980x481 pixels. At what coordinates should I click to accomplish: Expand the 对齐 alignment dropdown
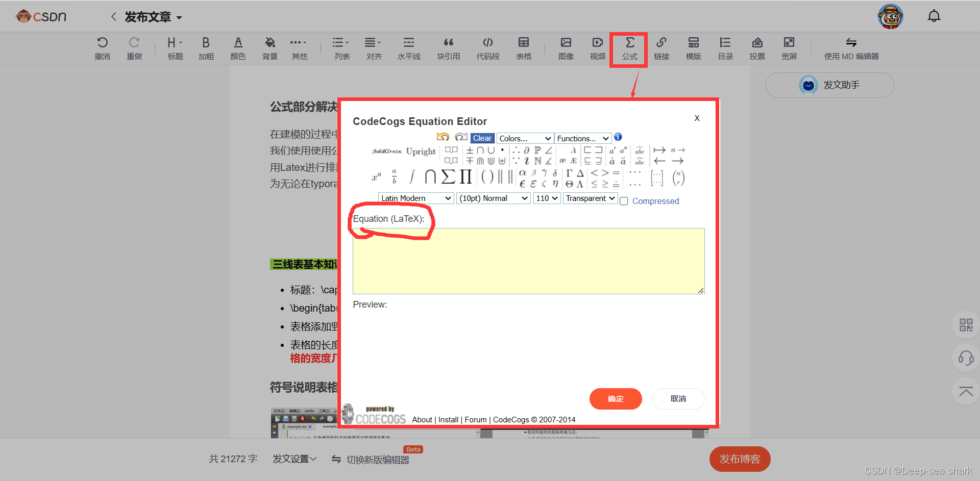[x=374, y=48]
